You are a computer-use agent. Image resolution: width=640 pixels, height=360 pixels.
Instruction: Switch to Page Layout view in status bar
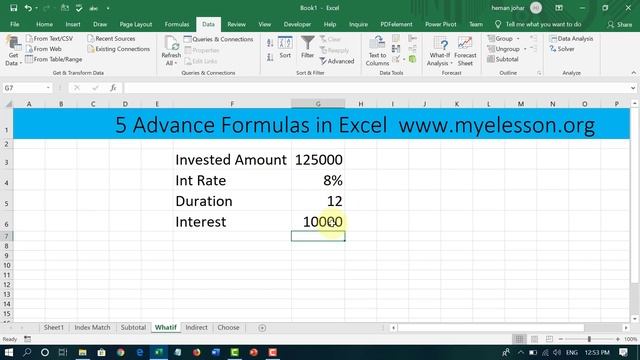534,339
